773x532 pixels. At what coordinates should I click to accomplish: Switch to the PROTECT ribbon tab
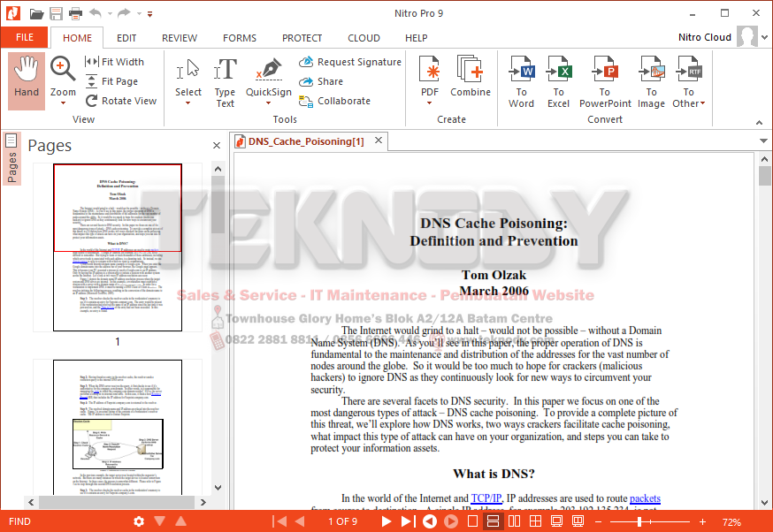pyautogui.click(x=302, y=38)
